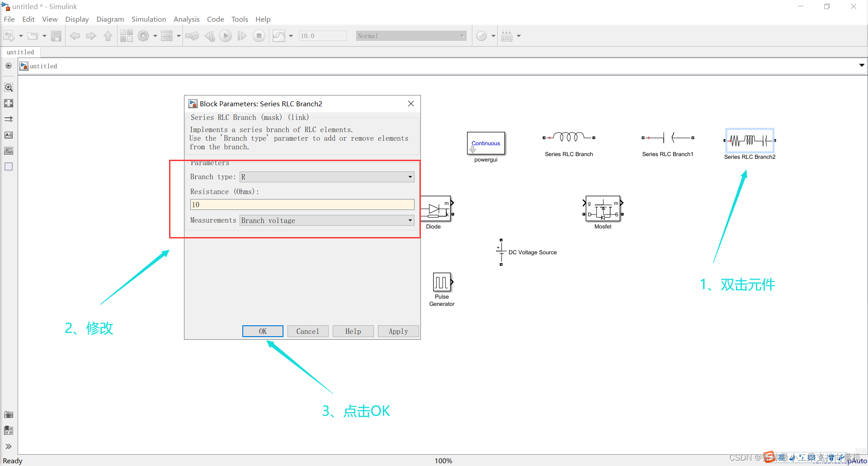868x466 pixels.
Task: Click the New Model toolbar icon
Action: tap(9, 36)
